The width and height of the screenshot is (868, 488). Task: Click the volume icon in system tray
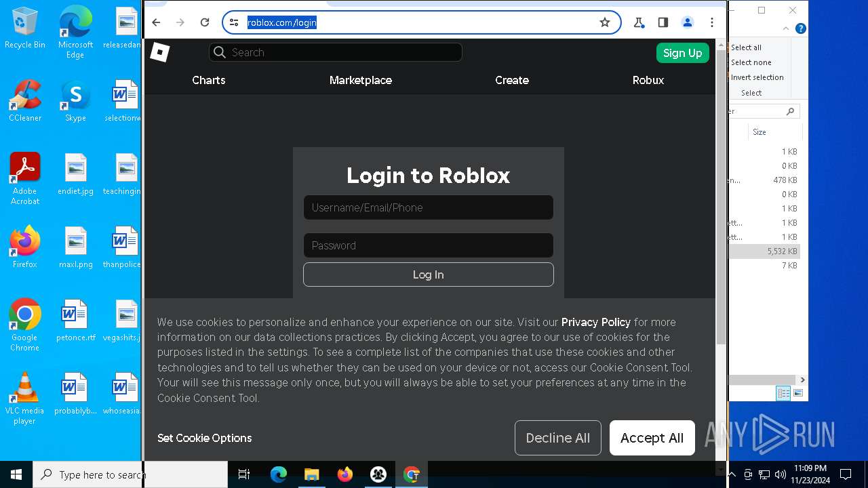click(x=780, y=474)
